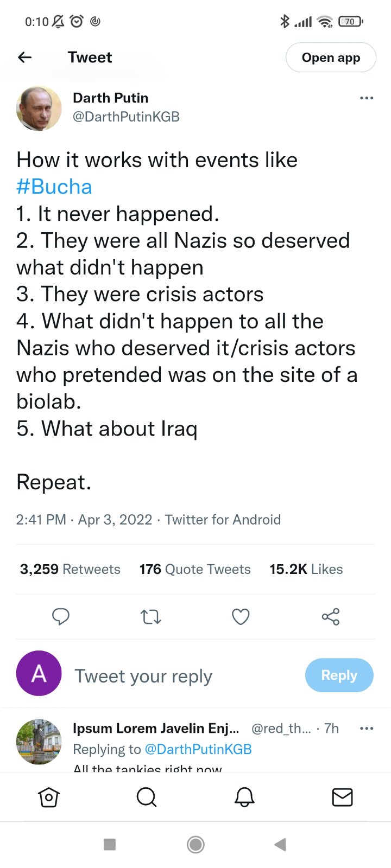Open Darth Putin's profile picture
Viewport: 391px width, 868px height.
pos(39,108)
